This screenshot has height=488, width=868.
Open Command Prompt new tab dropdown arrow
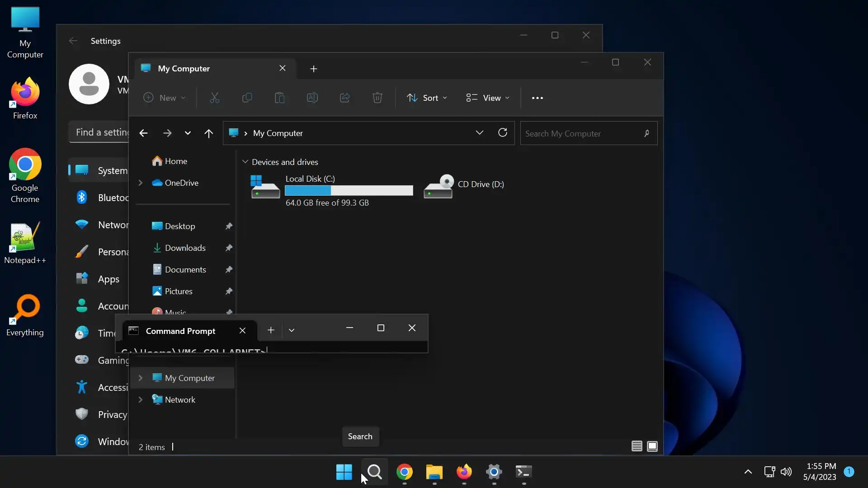pyautogui.click(x=292, y=330)
